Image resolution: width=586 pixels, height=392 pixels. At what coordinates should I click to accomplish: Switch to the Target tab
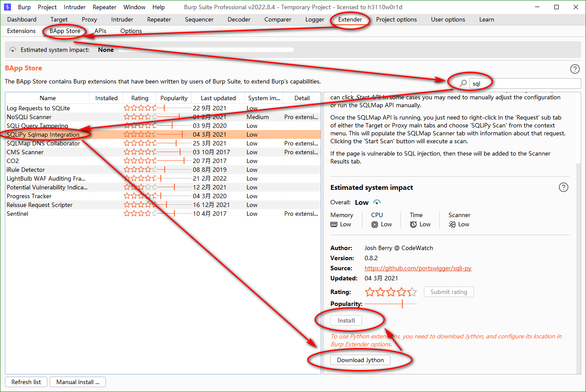click(59, 19)
